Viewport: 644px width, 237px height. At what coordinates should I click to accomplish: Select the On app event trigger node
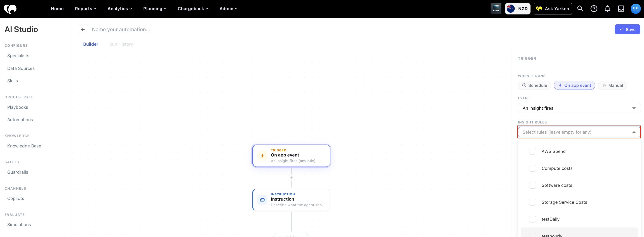coord(291,156)
